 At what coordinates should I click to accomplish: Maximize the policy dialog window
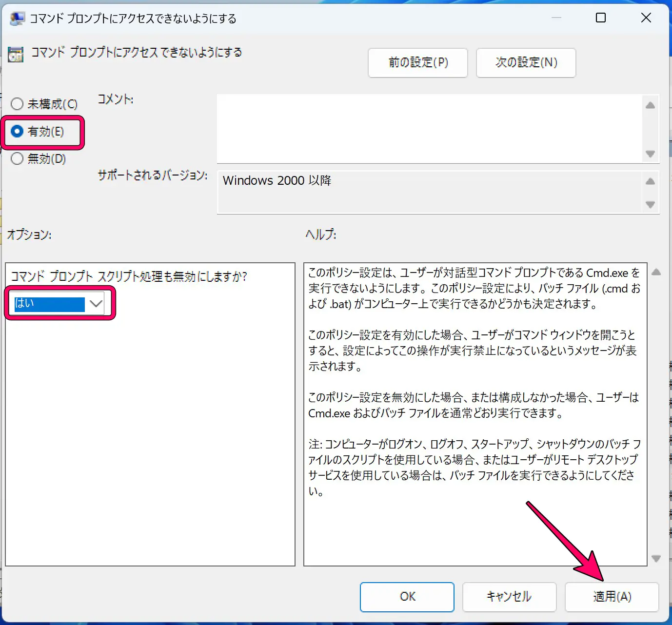pos(601,18)
